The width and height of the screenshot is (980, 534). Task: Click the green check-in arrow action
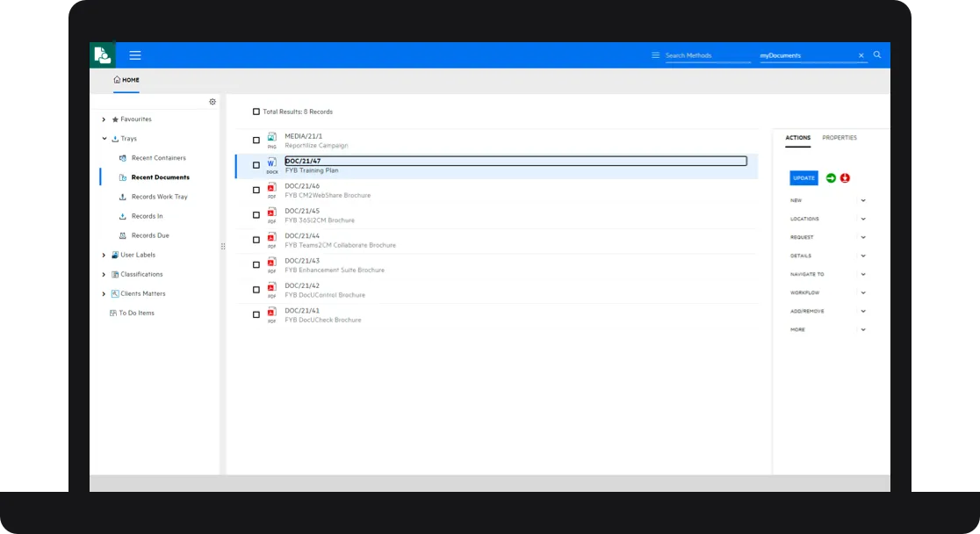tap(831, 177)
